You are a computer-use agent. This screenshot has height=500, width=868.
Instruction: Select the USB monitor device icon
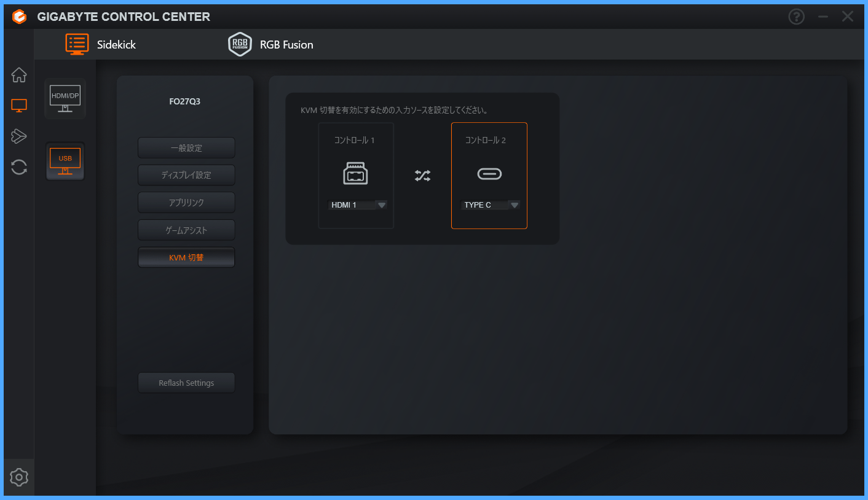[x=65, y=162]
